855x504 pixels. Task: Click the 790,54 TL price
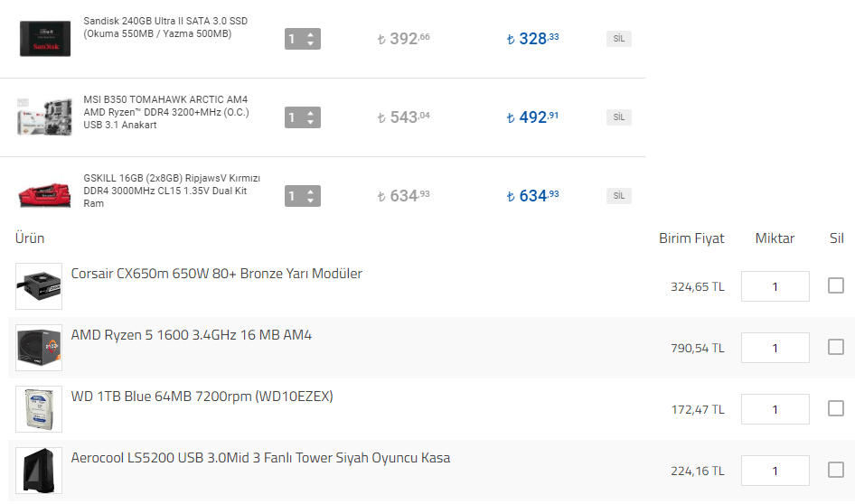pyautogui.click(x=698, y=348)
